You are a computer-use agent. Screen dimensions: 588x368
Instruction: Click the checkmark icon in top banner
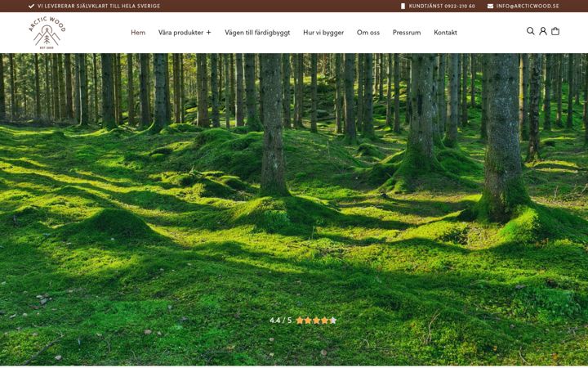pyautogui.click(x=32, y=6)
